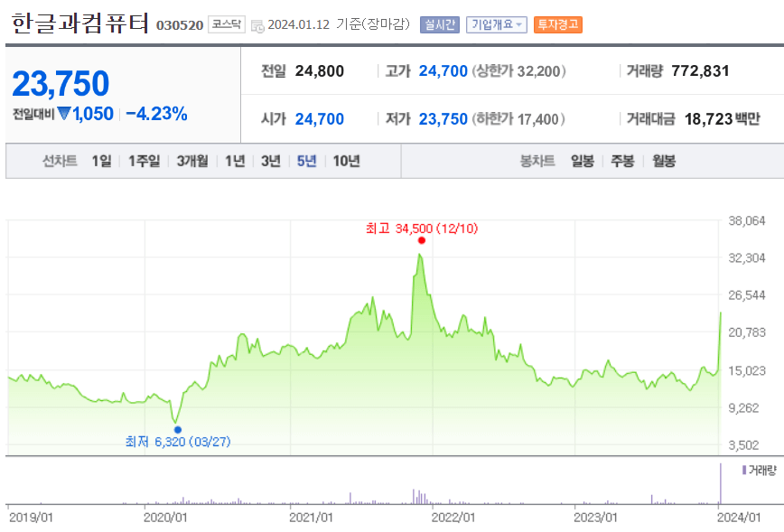Click the 시가 value 24,700
The height and width of the screenshot is (532, 784).
click(320, 119)
